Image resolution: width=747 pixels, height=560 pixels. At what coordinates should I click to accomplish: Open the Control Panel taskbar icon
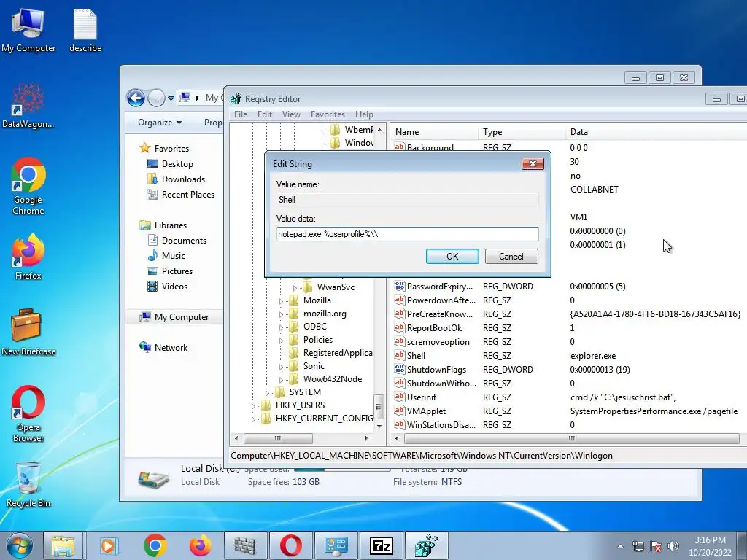[336, 545]
